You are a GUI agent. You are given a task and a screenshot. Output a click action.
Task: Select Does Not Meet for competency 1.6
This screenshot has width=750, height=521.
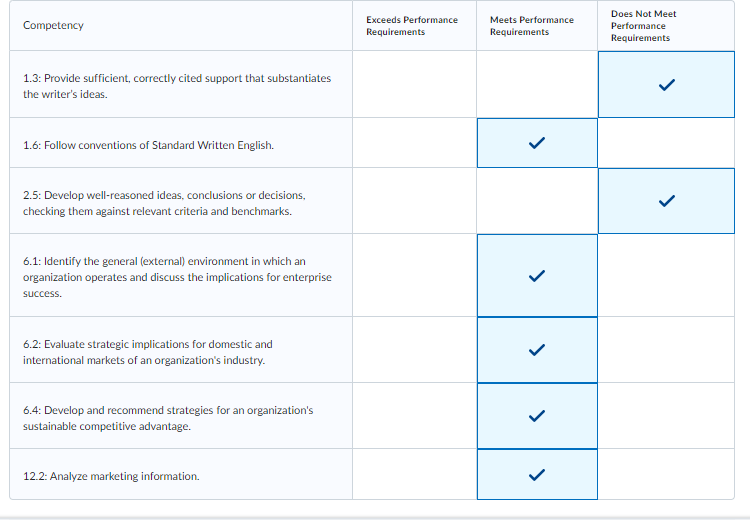pyautogui.click(x=666, y=143)
